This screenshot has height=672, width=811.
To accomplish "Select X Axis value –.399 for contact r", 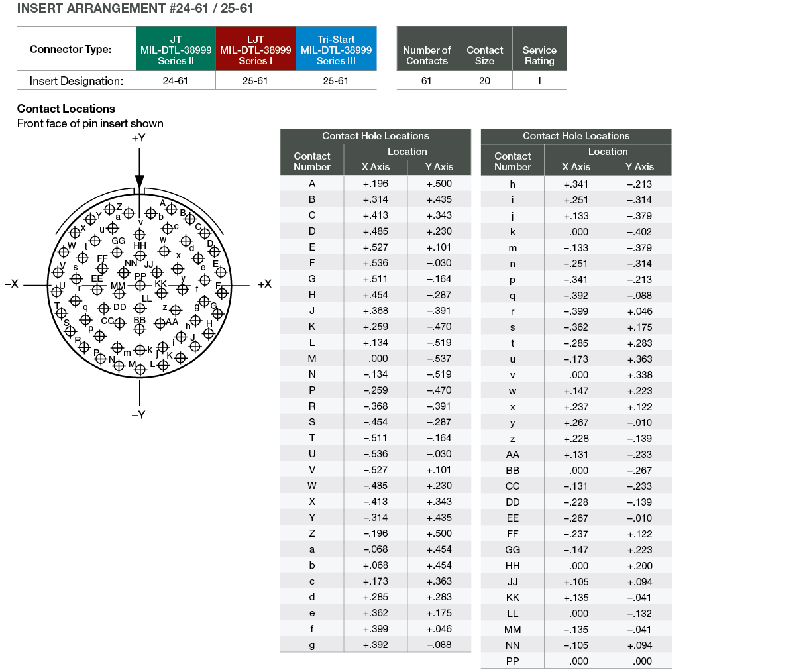I will pyautogui.click(x=576, y=311).
